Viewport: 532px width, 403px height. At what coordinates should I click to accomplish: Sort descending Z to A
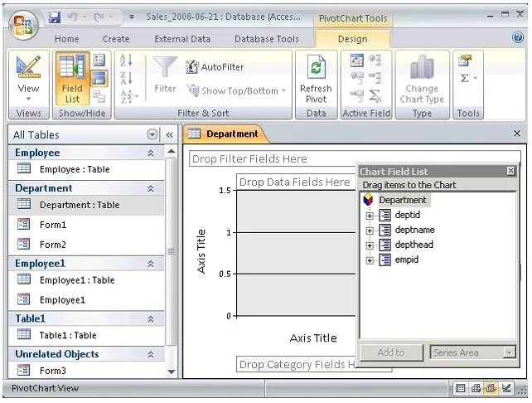(x=126, y=78)
